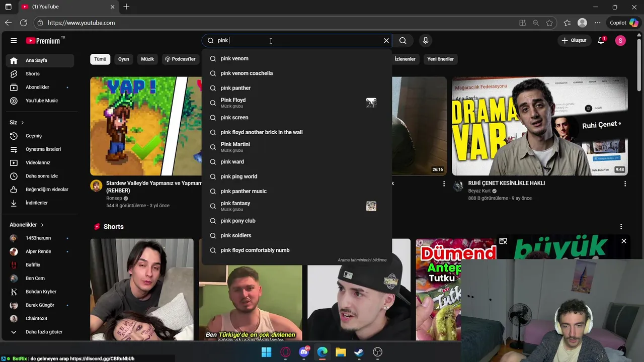Choose the 'pink panther' suggestion
The width and height of the screenshot is (644, 362).
(297, 88)
